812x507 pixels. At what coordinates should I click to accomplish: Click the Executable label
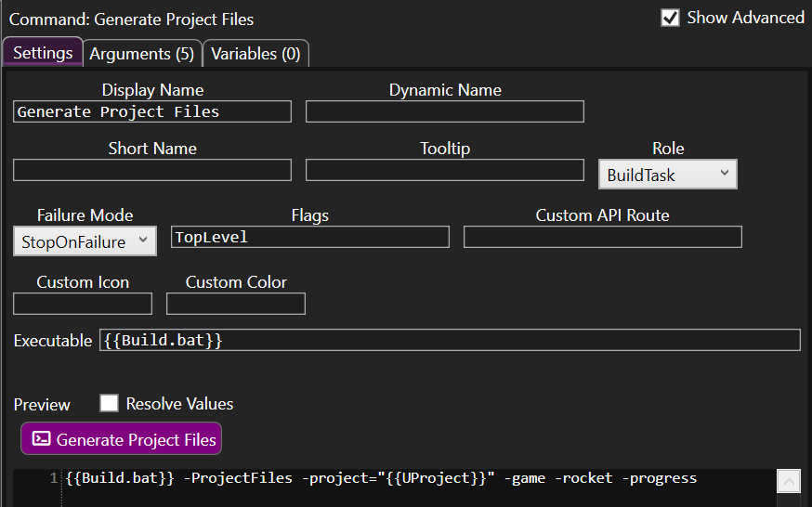[53, 341]
